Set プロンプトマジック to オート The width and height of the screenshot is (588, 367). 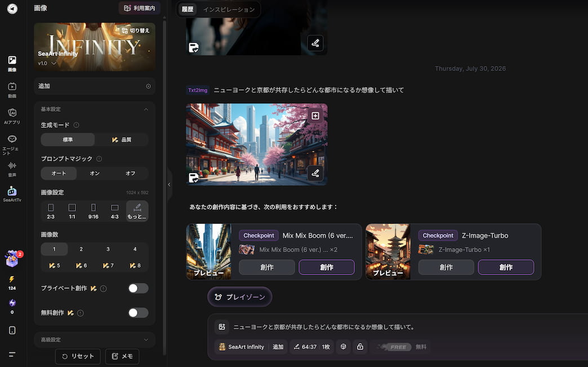(59, 173)
